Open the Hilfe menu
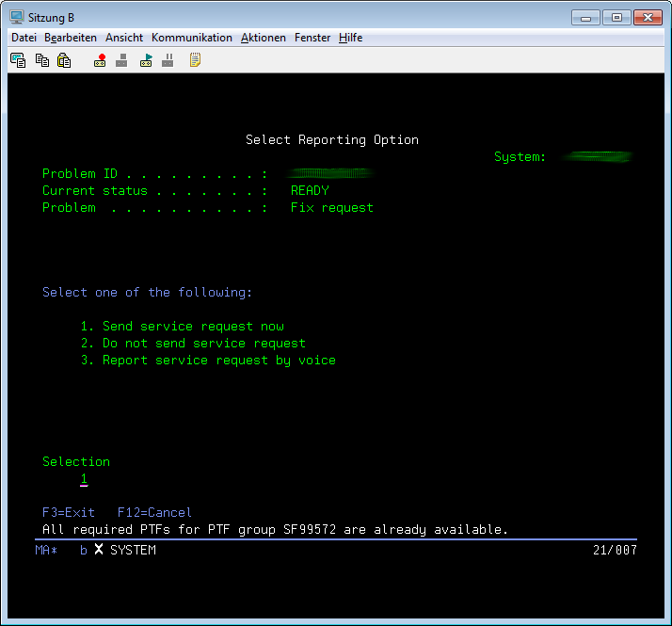 (x=351, y=38)
